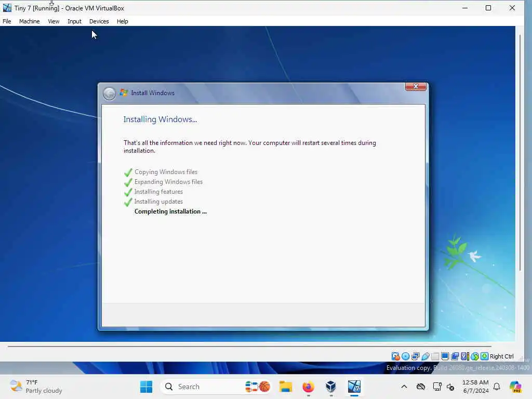
Task: Click the 'Installing features' step text
Action: [x=158, y=192]
